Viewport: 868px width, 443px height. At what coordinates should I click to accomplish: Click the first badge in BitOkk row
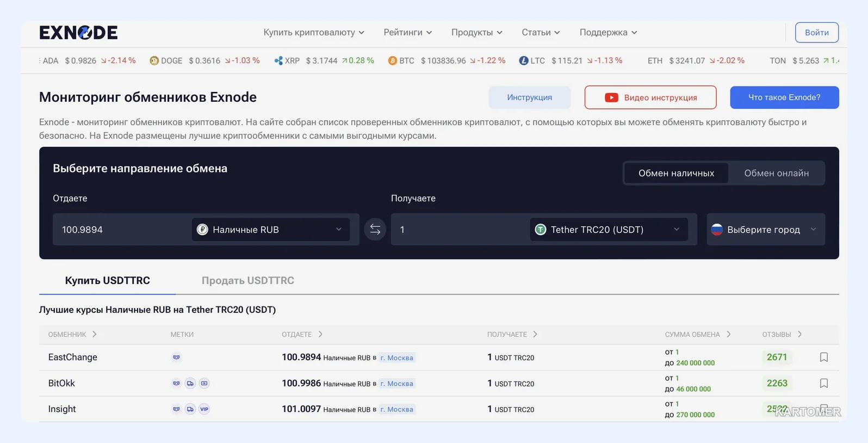point(176,384)
